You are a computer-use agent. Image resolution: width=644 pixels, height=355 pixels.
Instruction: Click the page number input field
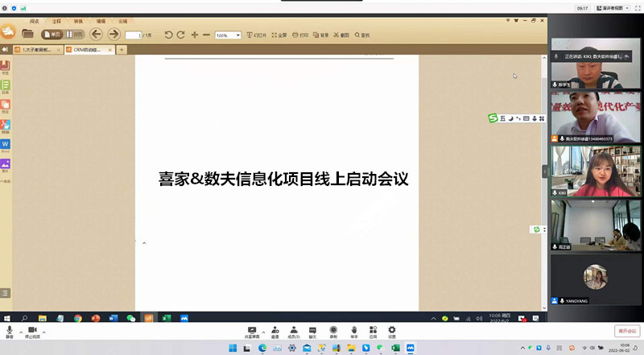click(133, 35)
